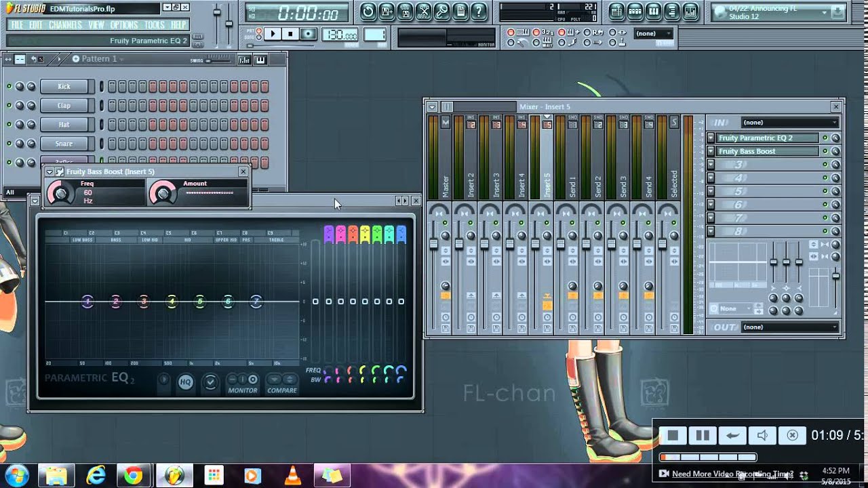This screenshot has width=868, height=488.
Task: Click the purple band 1 token in EQ
Action: click(x=87, y=302)
